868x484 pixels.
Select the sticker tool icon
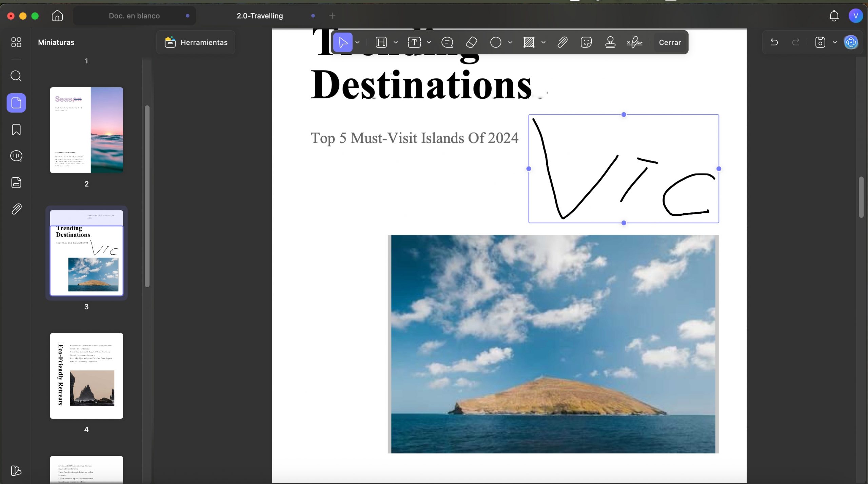pos(586,42)
